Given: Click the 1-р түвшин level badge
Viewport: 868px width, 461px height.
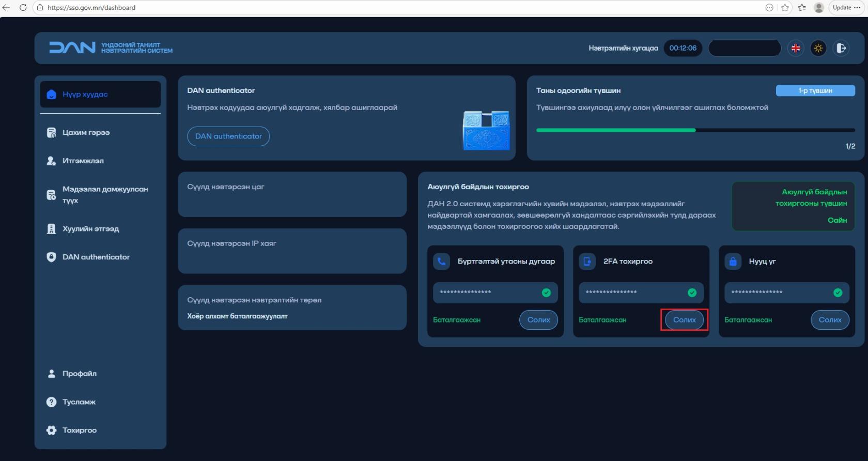Looking at the screenshot, I should [x=815, y=90].
